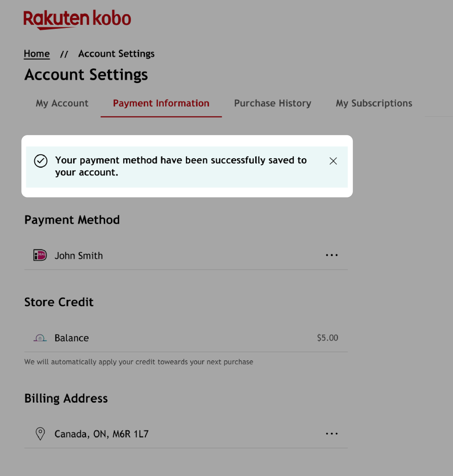Switch to the My Account tab
This screenshot has height=476, width=453.
[x=62, y=103]
